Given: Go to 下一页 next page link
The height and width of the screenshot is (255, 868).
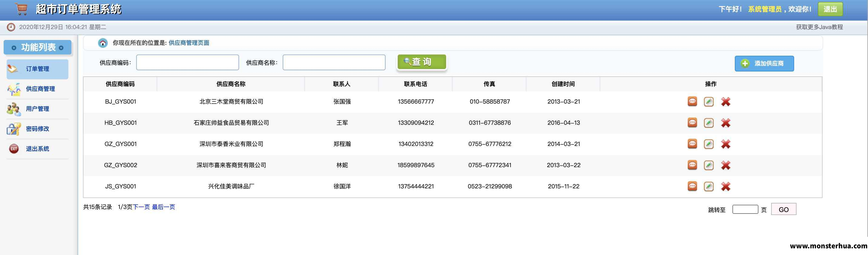Looking at the screenshot, I should coord(141,207).
